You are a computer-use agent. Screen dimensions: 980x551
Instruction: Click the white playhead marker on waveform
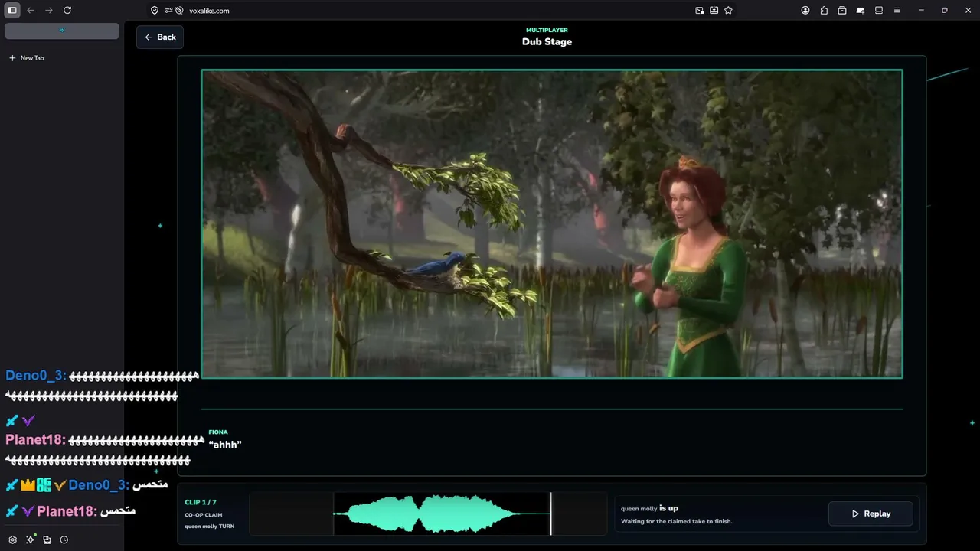pyautogui.click(x=550, y=514)
